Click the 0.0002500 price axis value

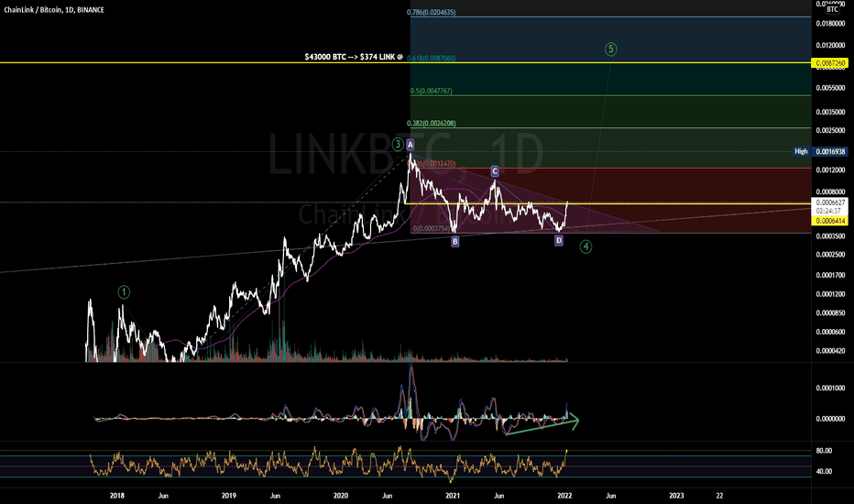coord(830,255)
